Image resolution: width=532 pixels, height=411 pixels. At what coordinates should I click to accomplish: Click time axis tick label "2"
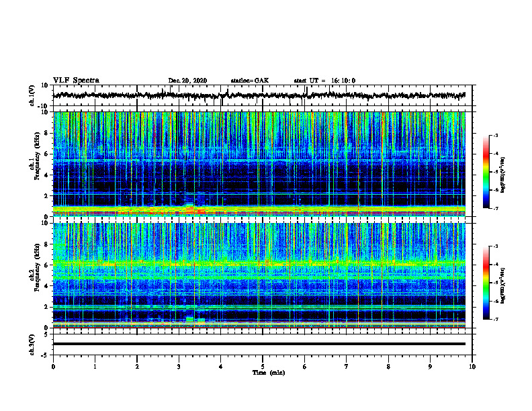pyautogui.click(x=137, y=367)
